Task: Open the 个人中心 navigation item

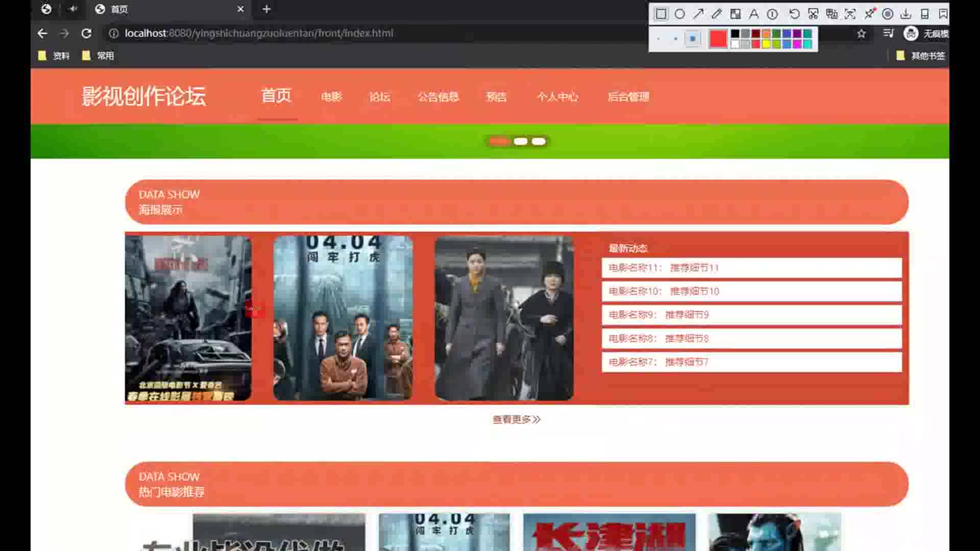Action: [557, 97]
